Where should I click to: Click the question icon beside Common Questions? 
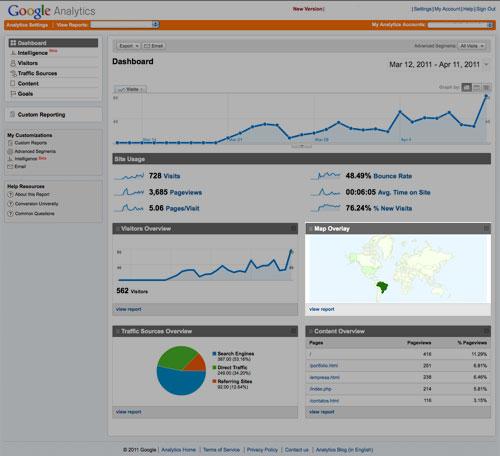tap(10, 213)
